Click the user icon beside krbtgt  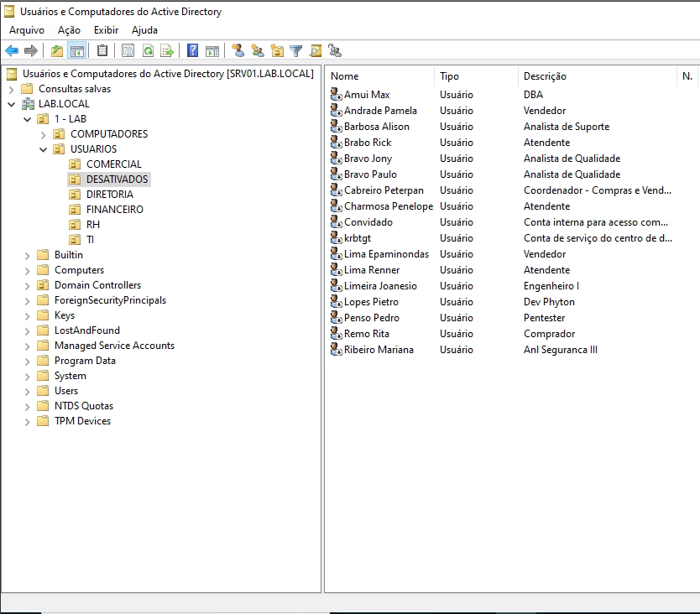(x=337, y=238)
